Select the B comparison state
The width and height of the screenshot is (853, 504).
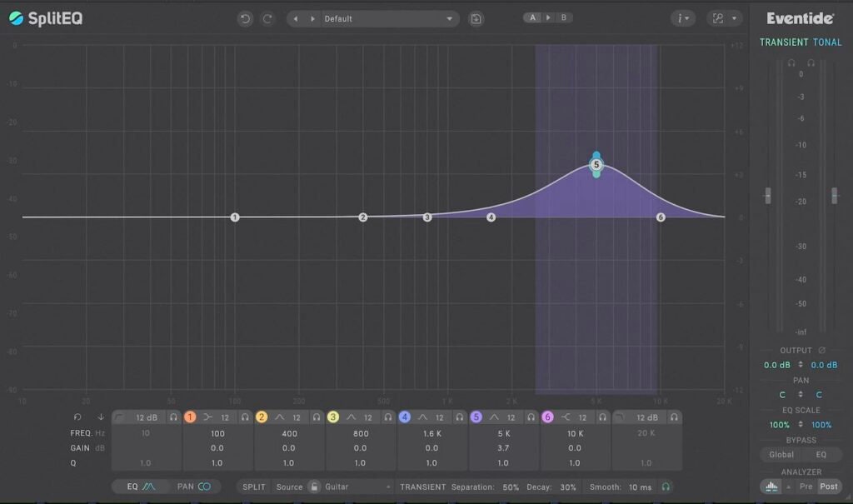tap(564, 17)
